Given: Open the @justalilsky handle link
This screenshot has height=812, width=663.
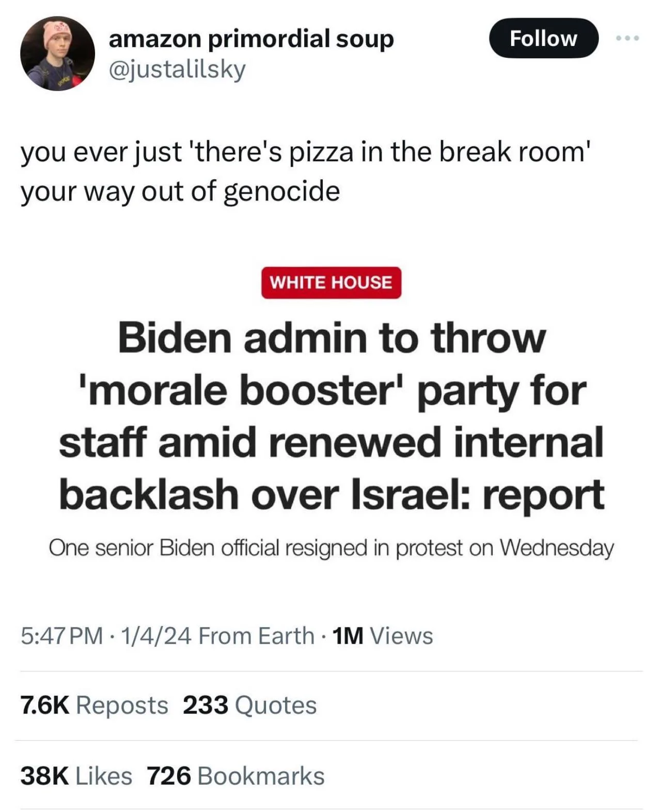Looking at the screenshot, I should [177, 69].
